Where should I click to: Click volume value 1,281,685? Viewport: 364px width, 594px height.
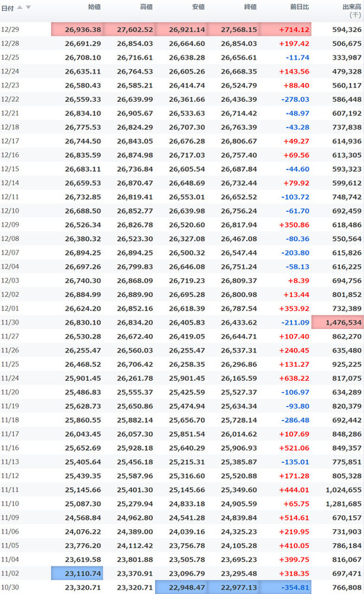click(x=344, y=504)
